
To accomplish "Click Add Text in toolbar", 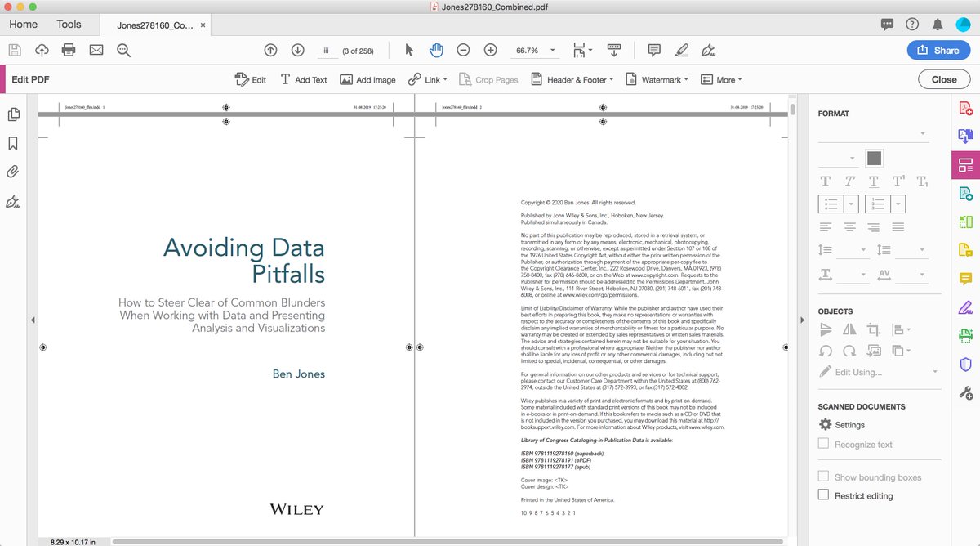I will [303, 79].
